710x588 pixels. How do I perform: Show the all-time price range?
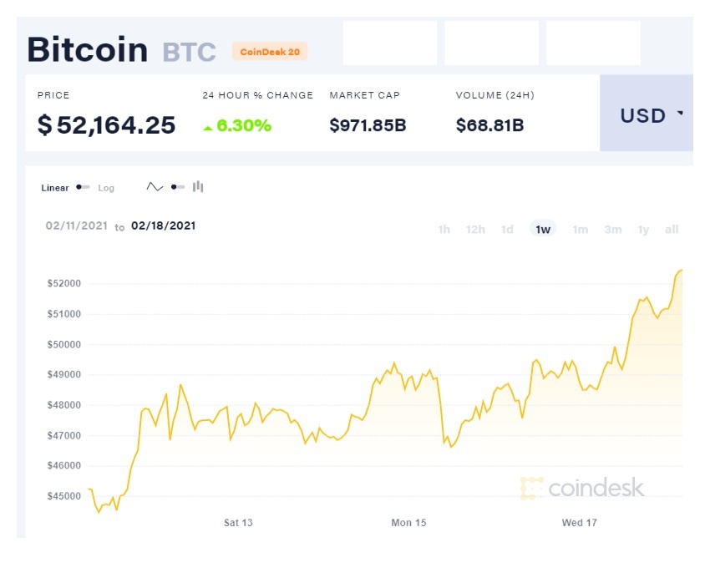(x=672, y=230)
